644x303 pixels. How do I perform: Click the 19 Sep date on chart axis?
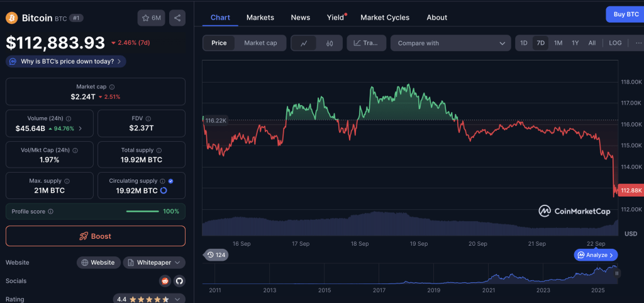(x=418, y=243)
